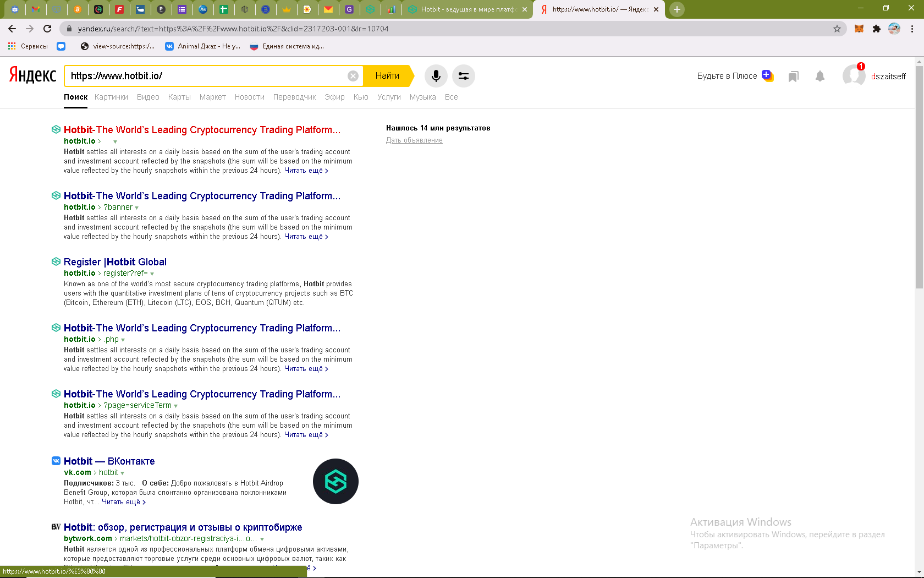Open Hotbit обзор, регистрация и отзывы link

[x=183, y=527]
